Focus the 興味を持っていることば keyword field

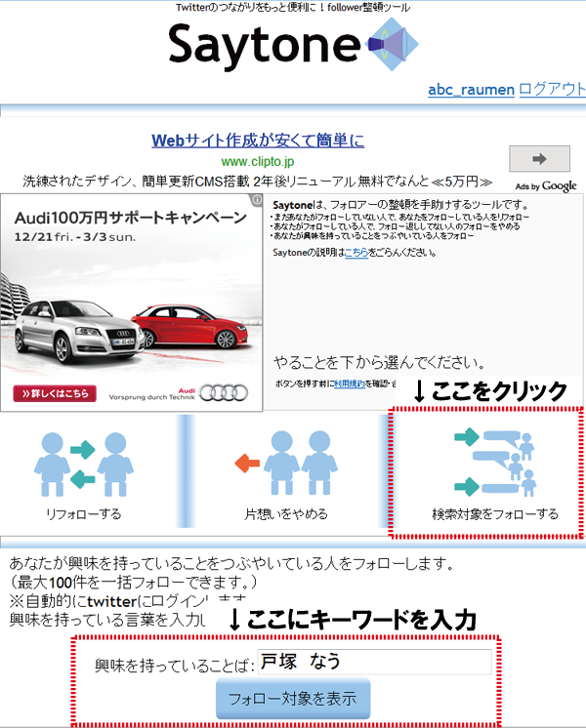[x=375, y=662]
